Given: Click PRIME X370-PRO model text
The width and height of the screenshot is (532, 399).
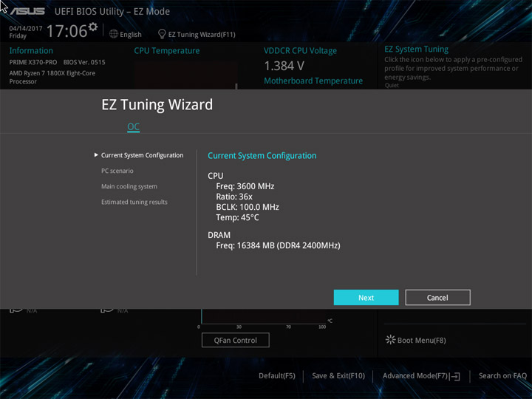Looking at the screenshot, I should pyautogui.click(x=33, y=62).
